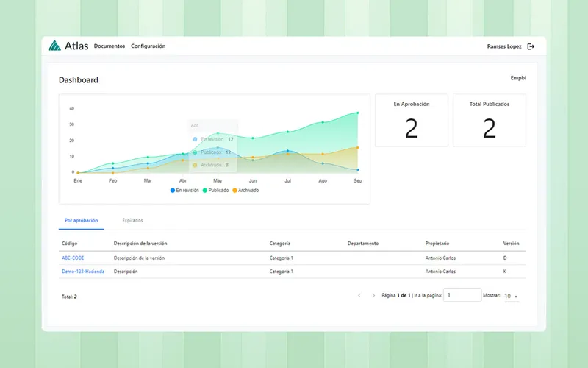
Task: Click the Propietario column header
Action: click(437, 244)
